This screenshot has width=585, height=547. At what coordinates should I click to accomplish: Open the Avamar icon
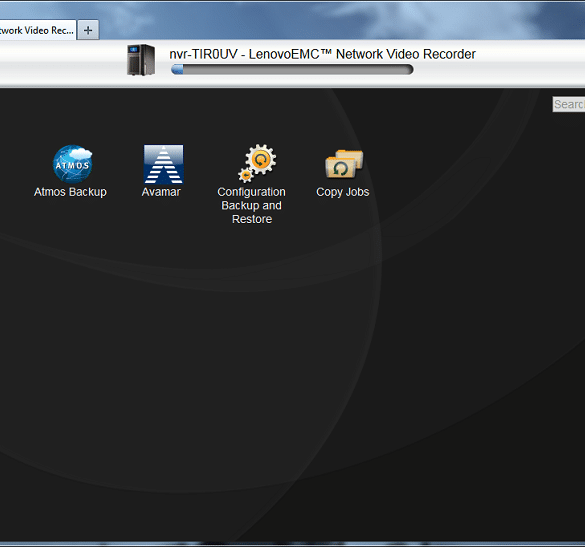click(x=163, y=164)
